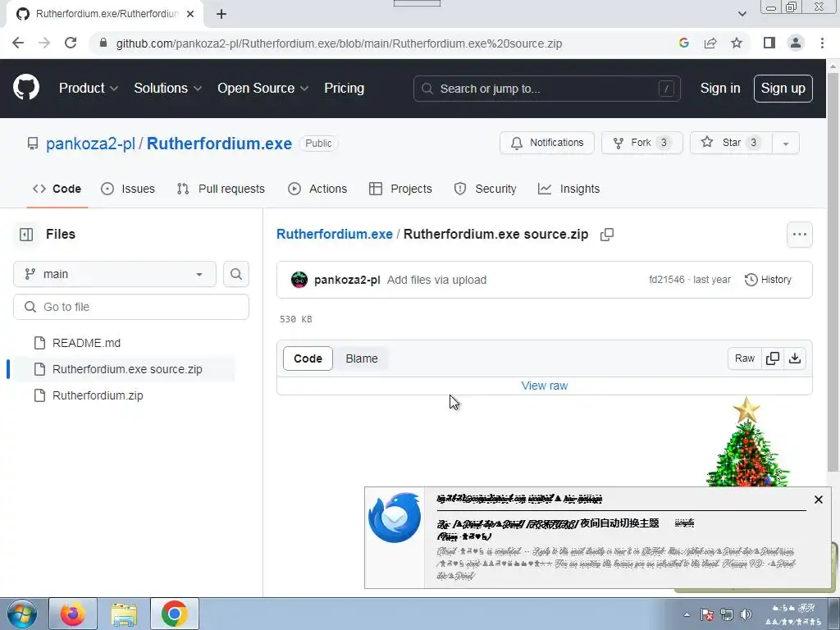Open Firefox from the taskbar
Viewport: 840px width, 630px height.
click(x=73, y=614)
